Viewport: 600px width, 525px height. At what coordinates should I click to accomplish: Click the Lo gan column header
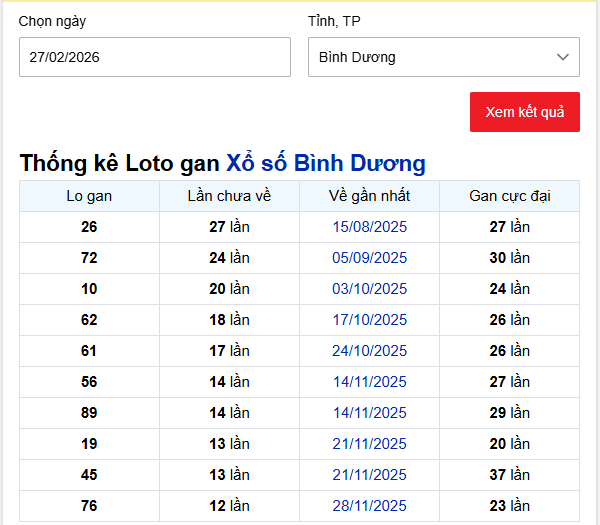(89, 196)
